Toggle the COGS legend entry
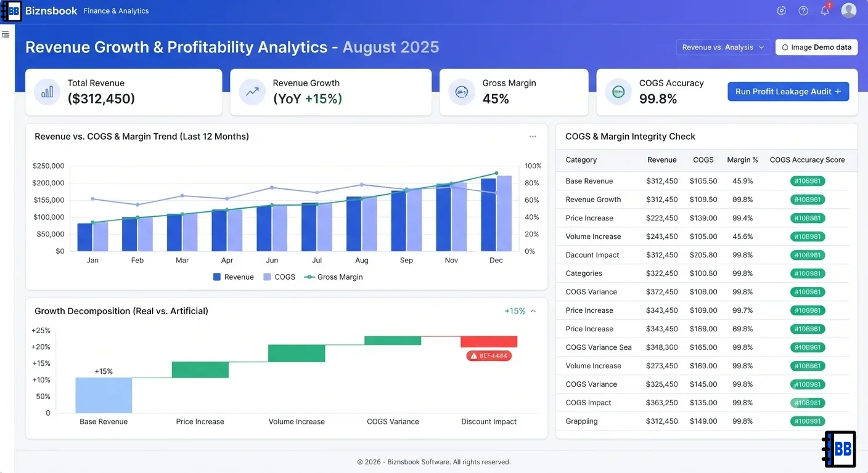Image resolution: width=868 pixels, height=473 pixels. pyautogui.click(x=279, y=277)
